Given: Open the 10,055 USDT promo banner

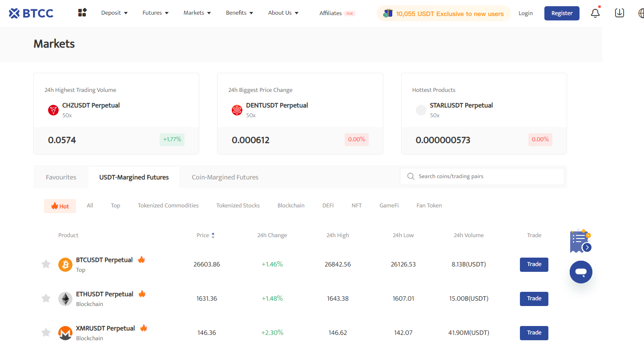Looking at the screenshot, I should click(x=444, y=13).
